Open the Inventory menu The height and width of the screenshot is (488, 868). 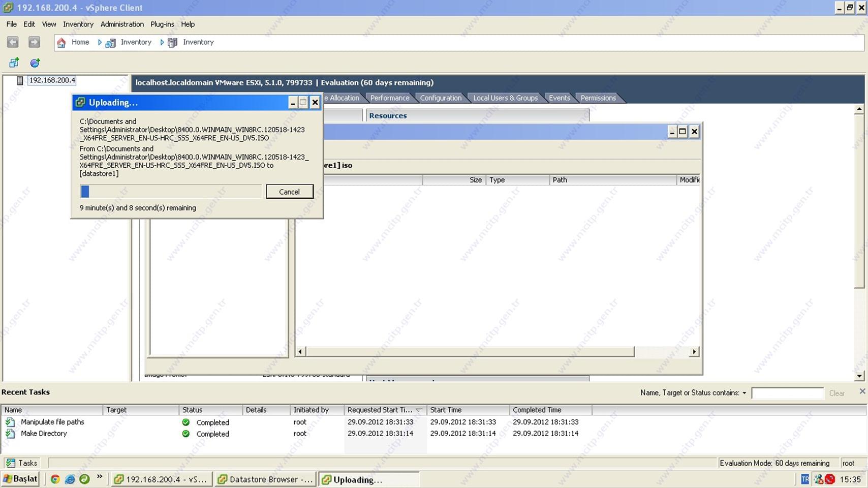coord(78,24)
